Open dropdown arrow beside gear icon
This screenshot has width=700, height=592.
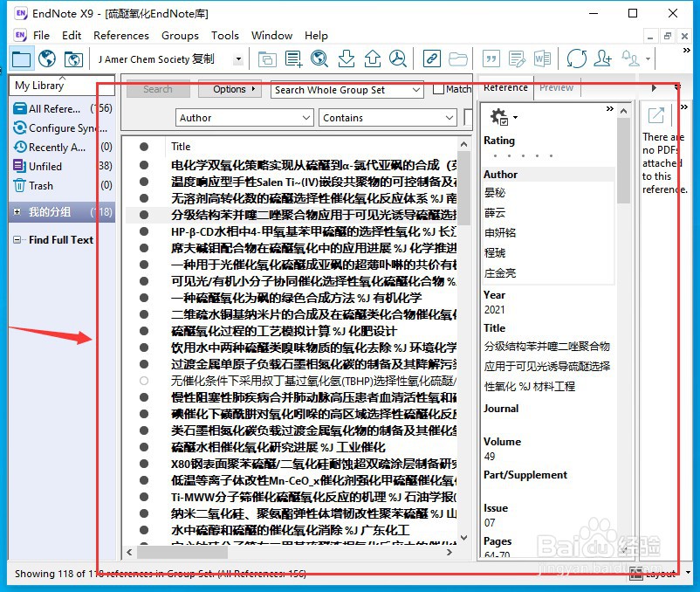point(515,117)
